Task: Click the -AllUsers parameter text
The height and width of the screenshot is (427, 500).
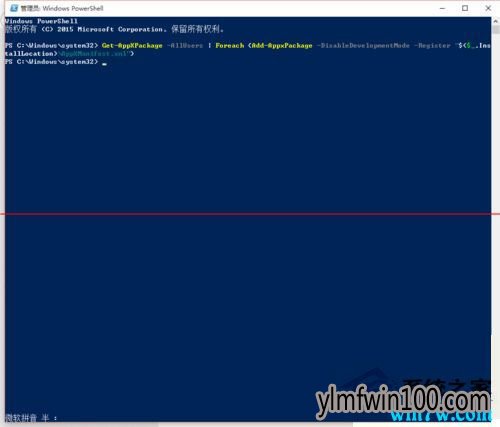Action: (x=185, y=45)
